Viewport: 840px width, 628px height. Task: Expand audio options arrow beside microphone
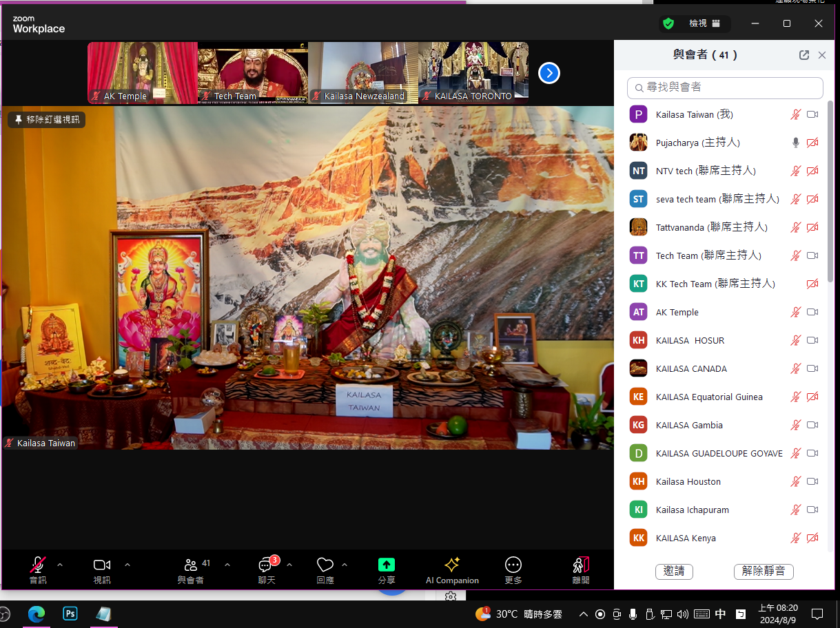(60, 565)
